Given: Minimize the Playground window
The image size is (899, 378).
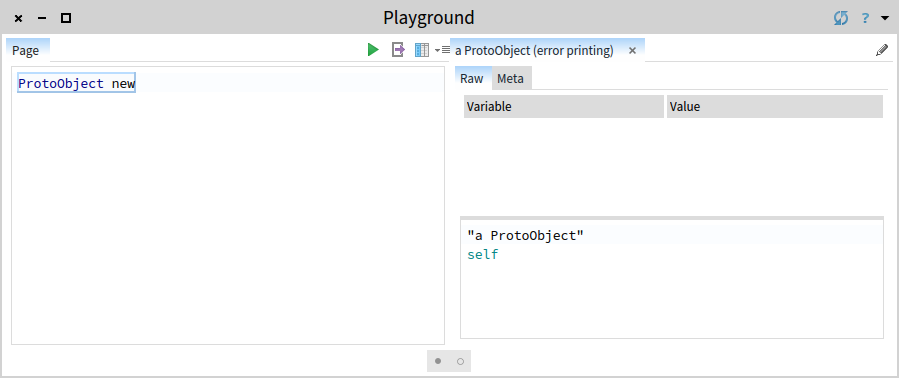Looking at the screenshot, I should pos(42,18).
